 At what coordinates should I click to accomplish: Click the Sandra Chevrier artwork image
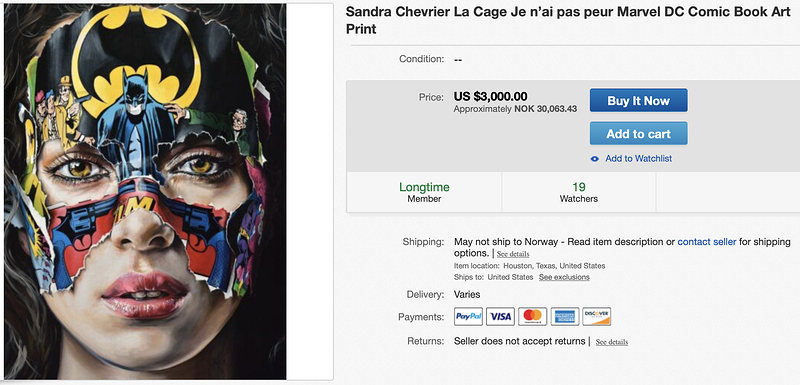145,191
